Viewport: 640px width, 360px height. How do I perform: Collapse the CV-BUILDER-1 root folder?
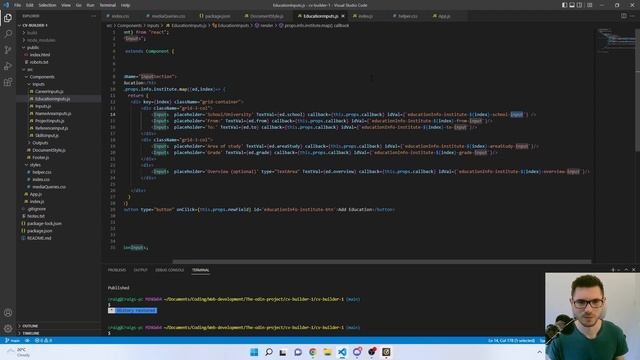coord(35,25)
